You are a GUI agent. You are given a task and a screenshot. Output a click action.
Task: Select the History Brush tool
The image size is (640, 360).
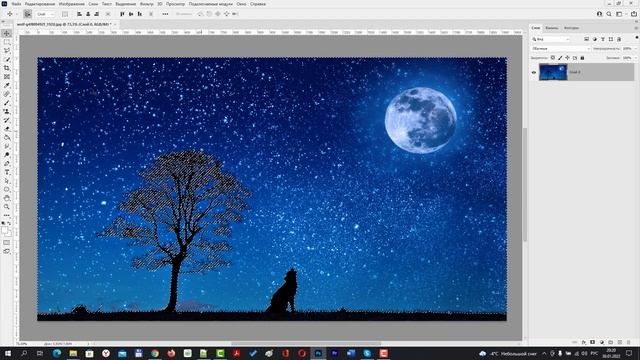pyautogui.click(x=7, y=120)
